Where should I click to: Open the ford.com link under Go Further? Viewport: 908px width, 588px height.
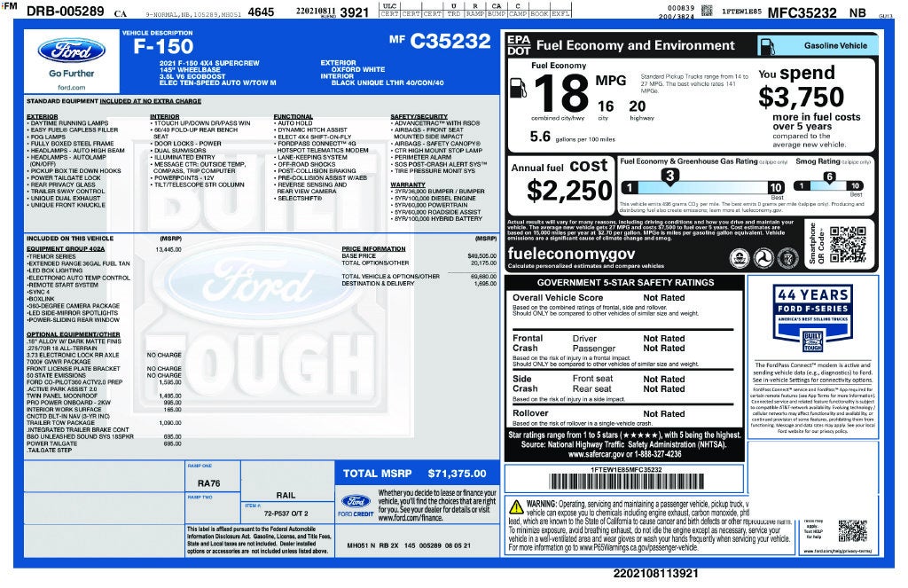click(x=72, y=88)
